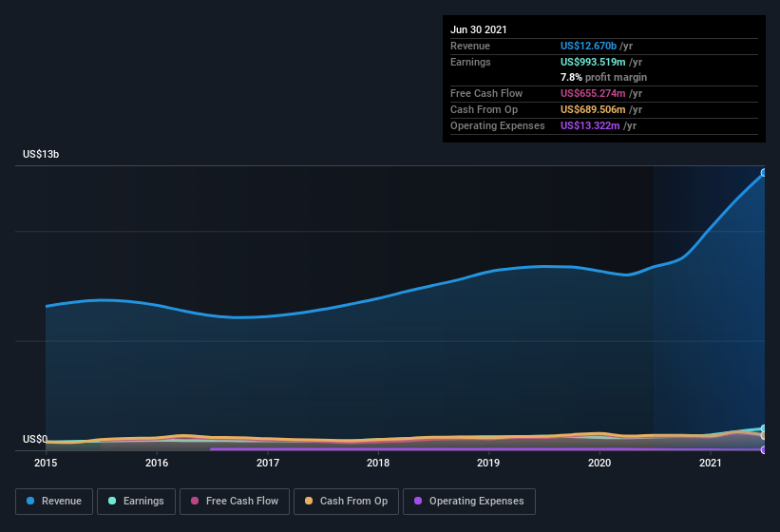Screen dimensions: 780x532
Task: Click the US$993.519m earnings value
Action: click(x=593, y=62)
